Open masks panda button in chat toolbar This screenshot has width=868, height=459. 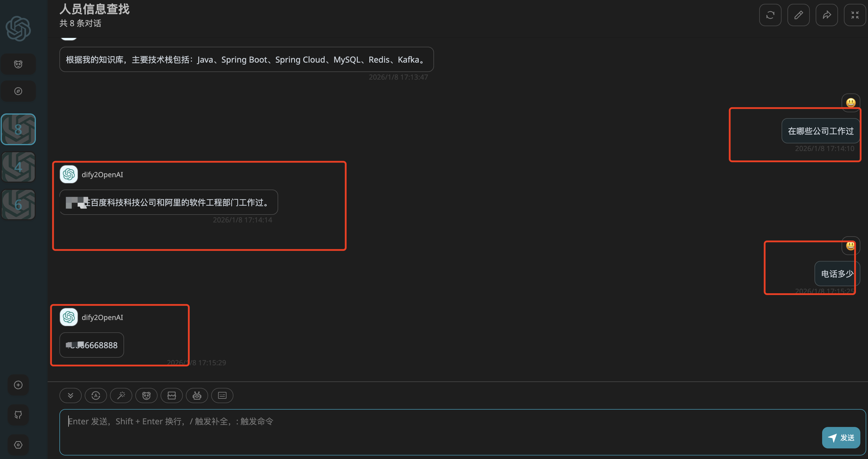point(146,395)
